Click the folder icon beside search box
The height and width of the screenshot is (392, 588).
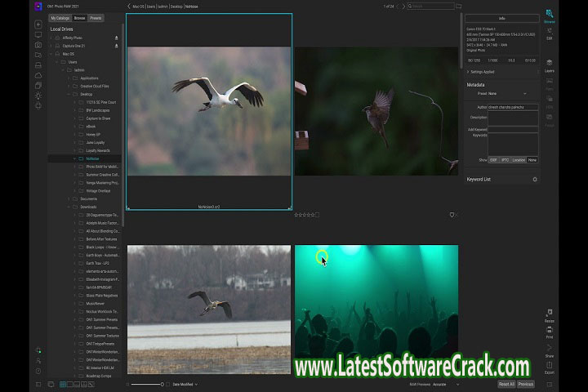coord(459,7)
